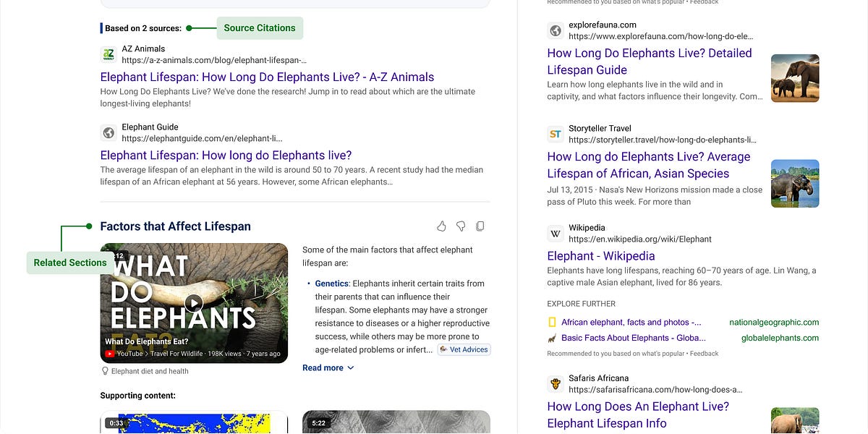The height and width of the screenshot is (434, 868).
Task: Give a thumbs up on the lifespan answer
Action: [x=442, y=226]
